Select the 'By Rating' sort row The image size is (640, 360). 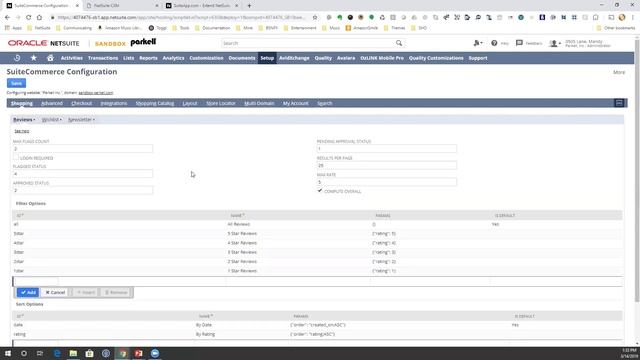[x=317, y=334]
